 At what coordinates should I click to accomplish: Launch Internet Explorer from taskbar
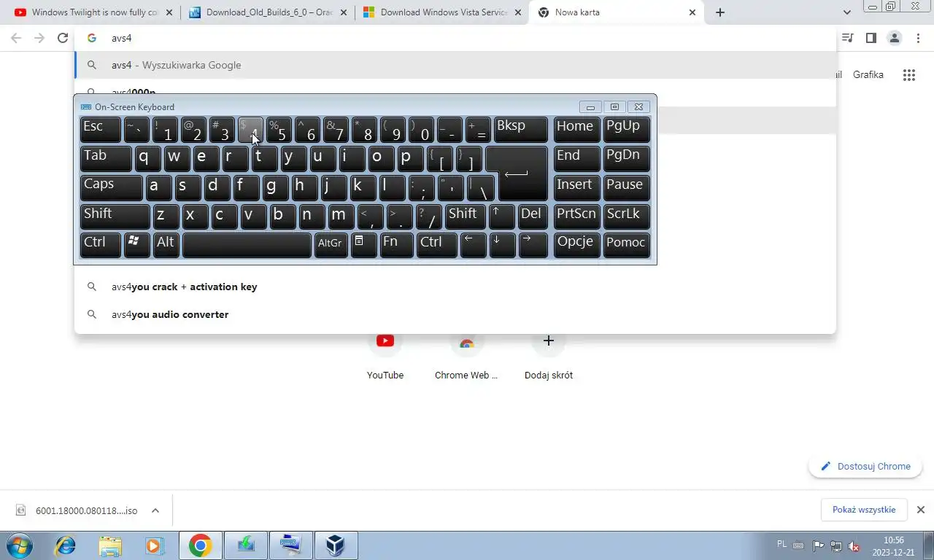pos(66,545)
